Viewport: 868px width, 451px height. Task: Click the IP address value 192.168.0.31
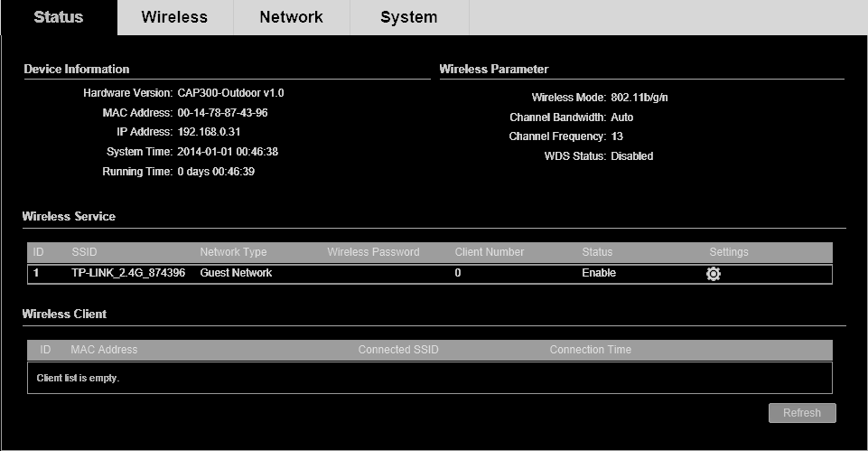coord(209,132)
